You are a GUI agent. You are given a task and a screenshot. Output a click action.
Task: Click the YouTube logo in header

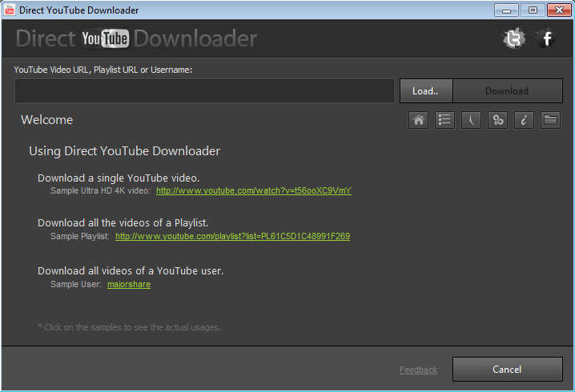point(105,38)
